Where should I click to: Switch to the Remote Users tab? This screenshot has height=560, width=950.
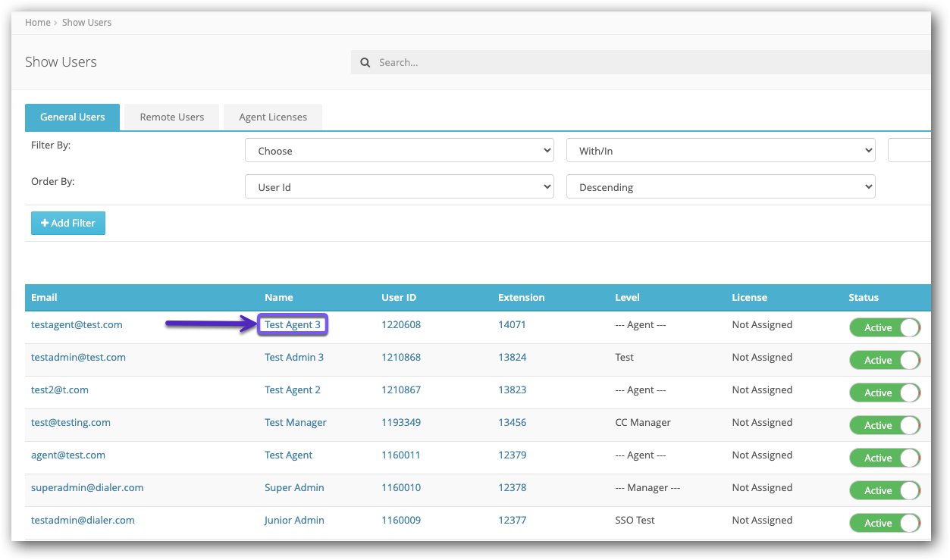tap(171, 117)
